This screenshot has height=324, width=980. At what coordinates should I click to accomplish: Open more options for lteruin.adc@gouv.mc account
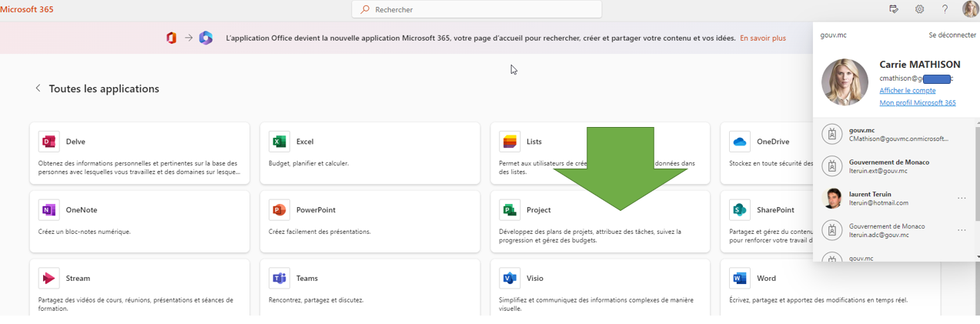962,230
